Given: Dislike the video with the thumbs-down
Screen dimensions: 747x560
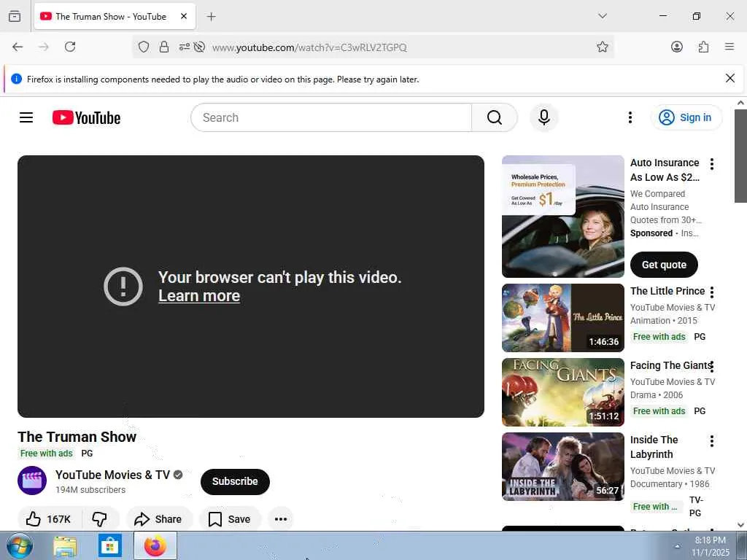Looking at the screenshot, I should [x=99, y=519].
